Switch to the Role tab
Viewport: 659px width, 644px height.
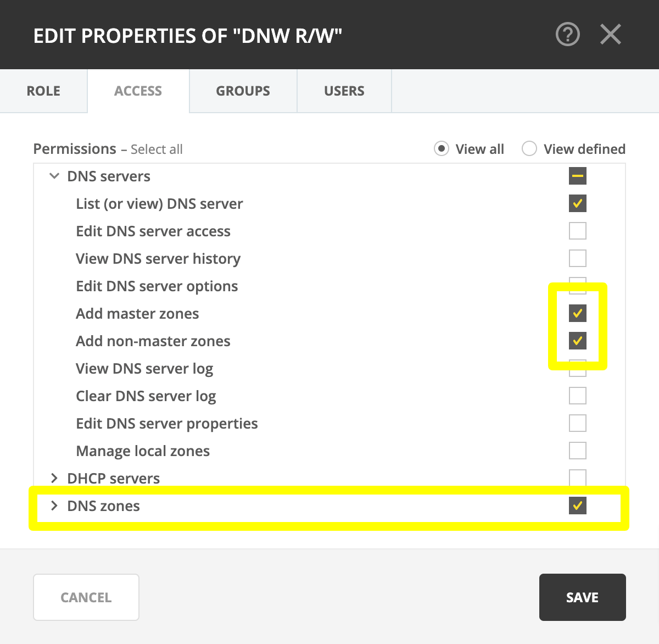click(43, 91)
